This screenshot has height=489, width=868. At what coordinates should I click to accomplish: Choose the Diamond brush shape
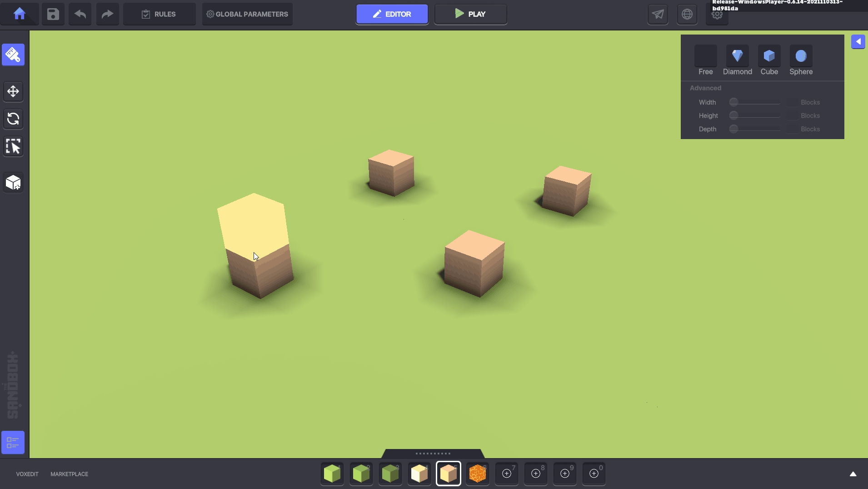pos(737,56)
